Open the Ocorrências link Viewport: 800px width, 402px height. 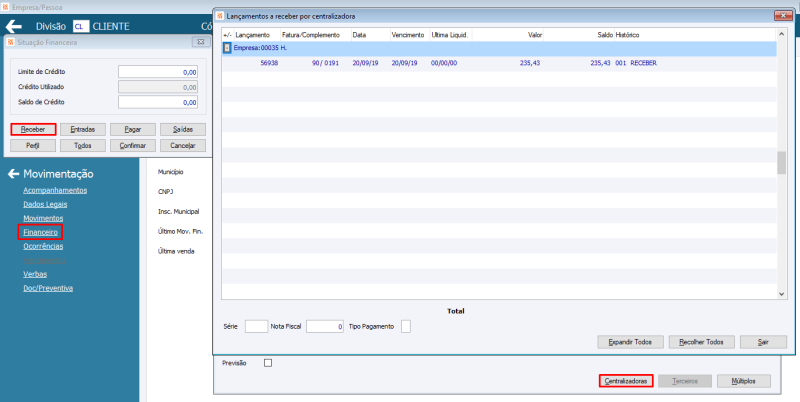point(43,246)
